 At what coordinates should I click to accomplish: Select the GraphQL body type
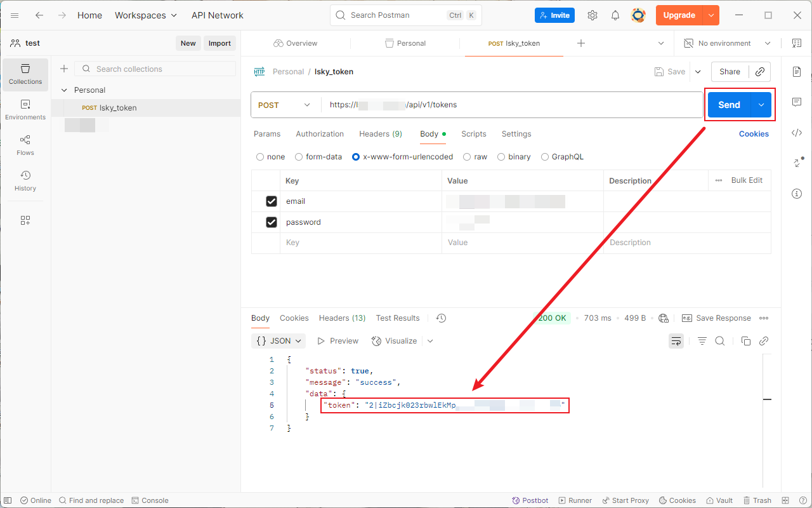coord(545,157)
